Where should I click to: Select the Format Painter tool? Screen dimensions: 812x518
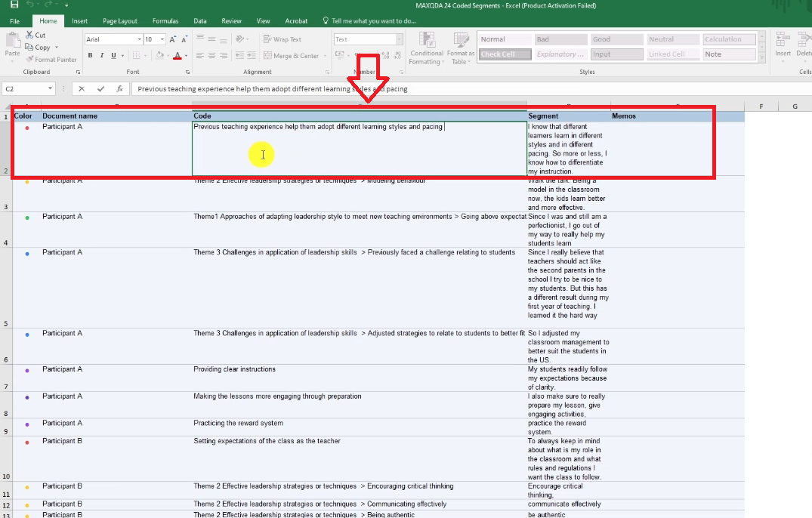[x=51, y=60]
